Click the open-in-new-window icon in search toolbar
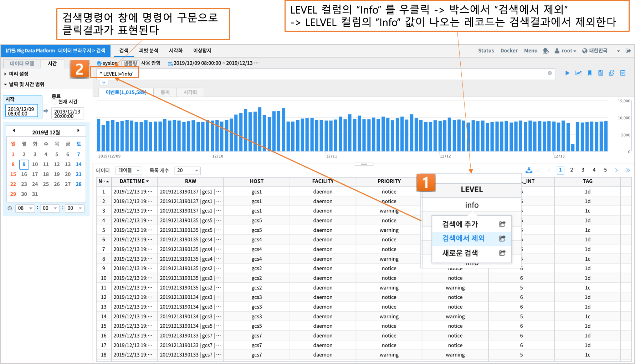The width and height of the screenshot is (635, 364). click(x=612, y=73)
